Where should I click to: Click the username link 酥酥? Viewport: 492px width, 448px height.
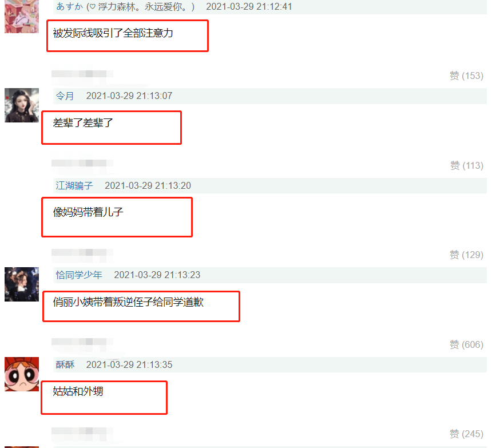[65, 364]
